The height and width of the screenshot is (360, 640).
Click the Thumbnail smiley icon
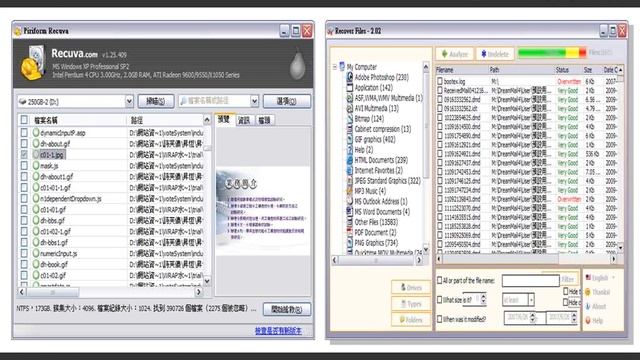coord(588,292)
